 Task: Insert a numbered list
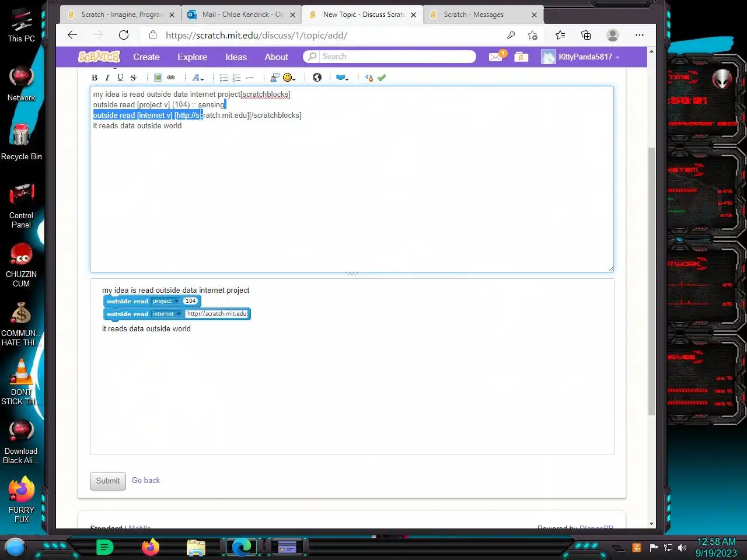tap(237, 78)
